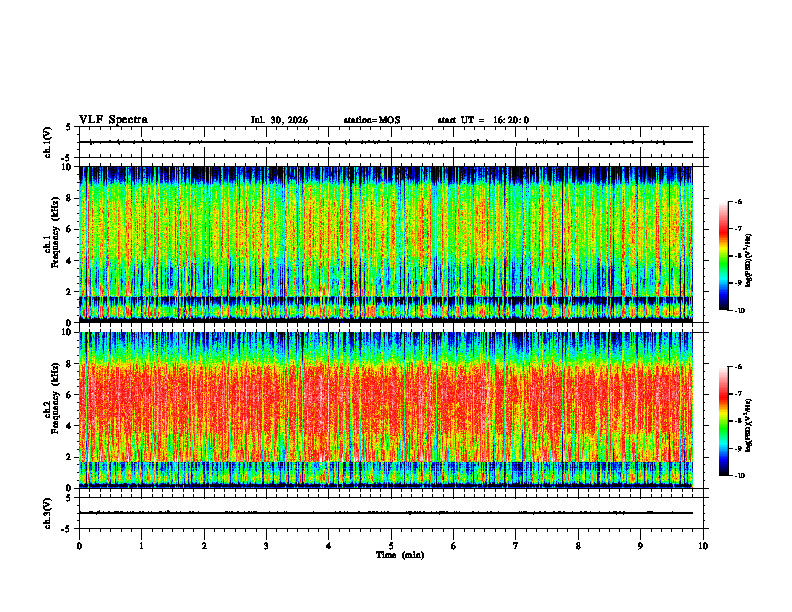The height and width of the screenshot is (612, 792).
Task: Click the 5 minute tick on time axis
Action: click(x=391, y=546)
